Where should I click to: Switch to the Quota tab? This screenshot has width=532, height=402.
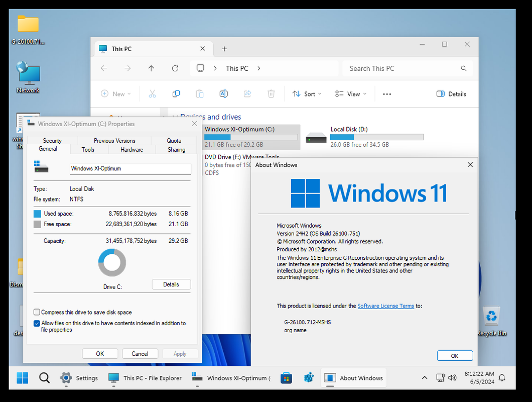tap(174, 141)
